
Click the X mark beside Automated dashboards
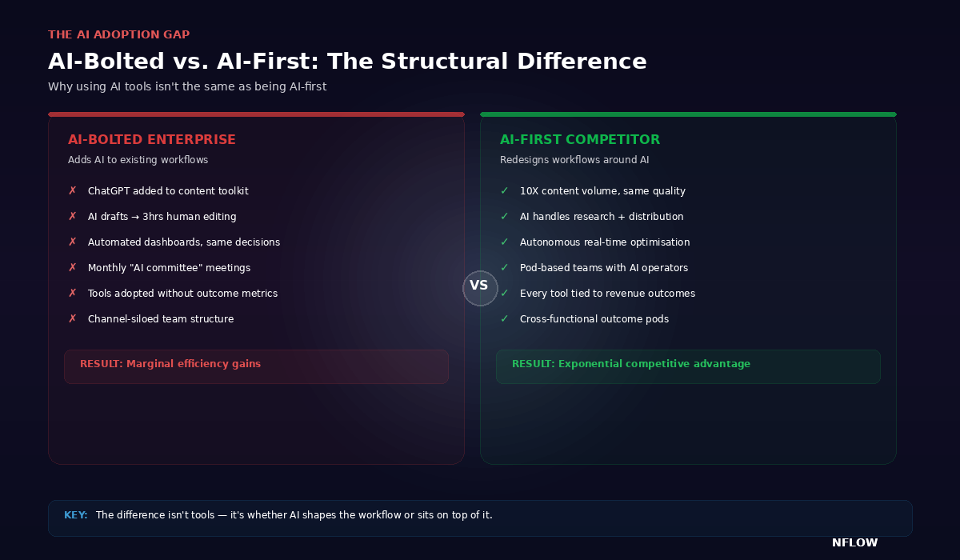(72, 242)
